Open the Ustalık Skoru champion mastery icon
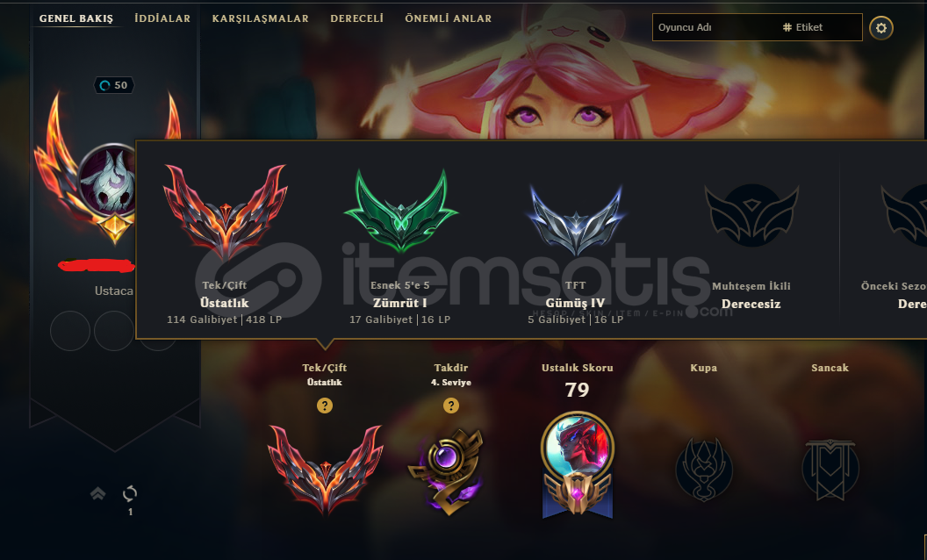 pyautogui.click(x=578, y=465)
